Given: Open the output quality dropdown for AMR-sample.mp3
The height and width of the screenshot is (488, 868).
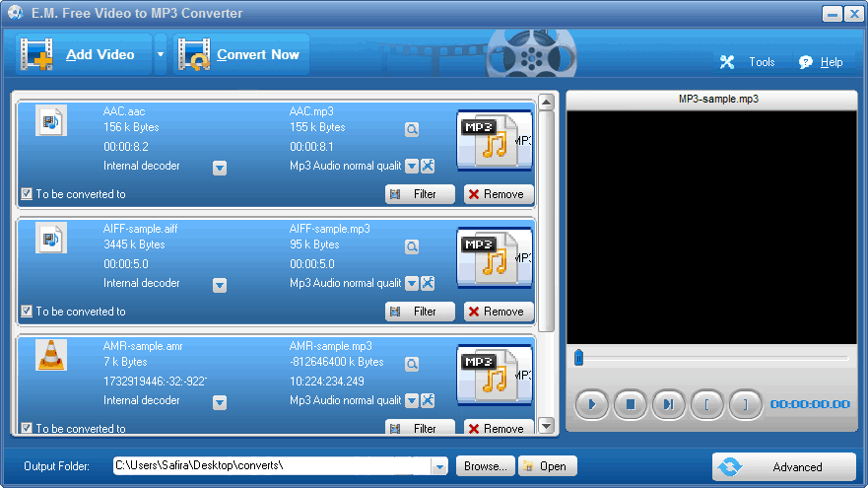Looking at the screenshot, I should [411, 400].
